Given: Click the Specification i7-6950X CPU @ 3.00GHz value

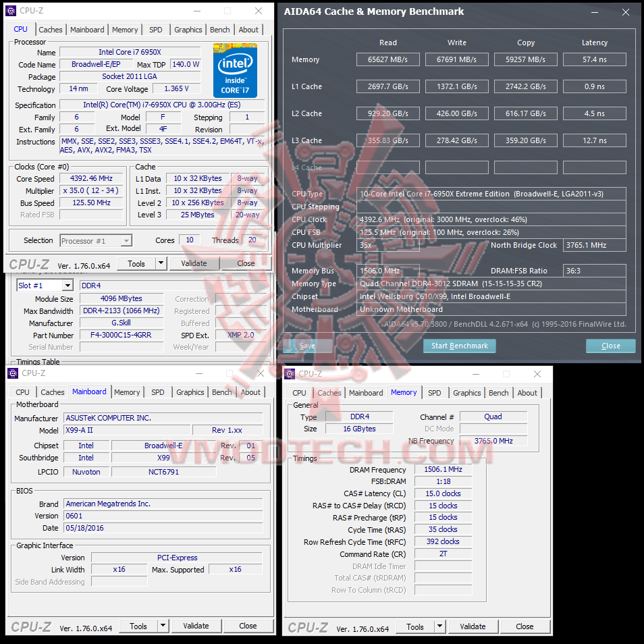Looking at the screenshot, I should pyautogui.click(x=162, y=105).
